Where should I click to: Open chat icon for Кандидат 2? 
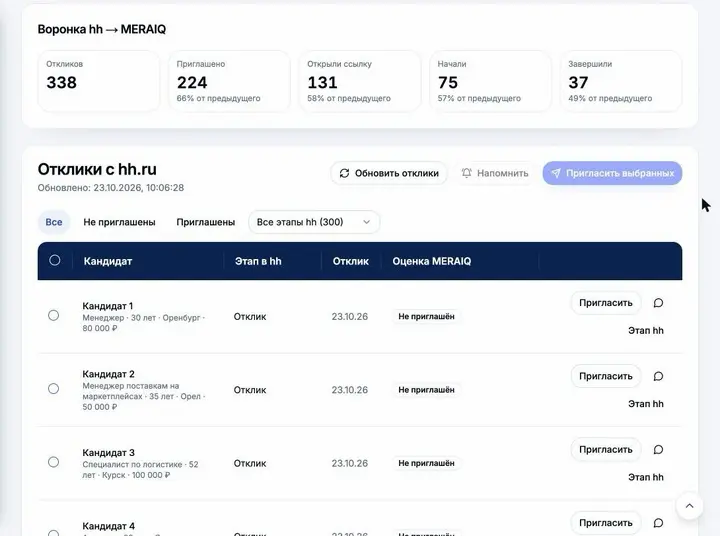tap(658, 376)
